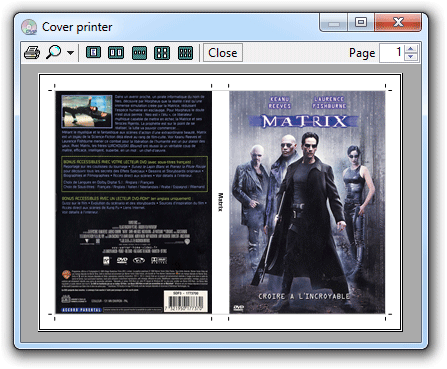
Task: Decrease page number with down arrow
Action: pyautogui.click(x=411, y=57)
